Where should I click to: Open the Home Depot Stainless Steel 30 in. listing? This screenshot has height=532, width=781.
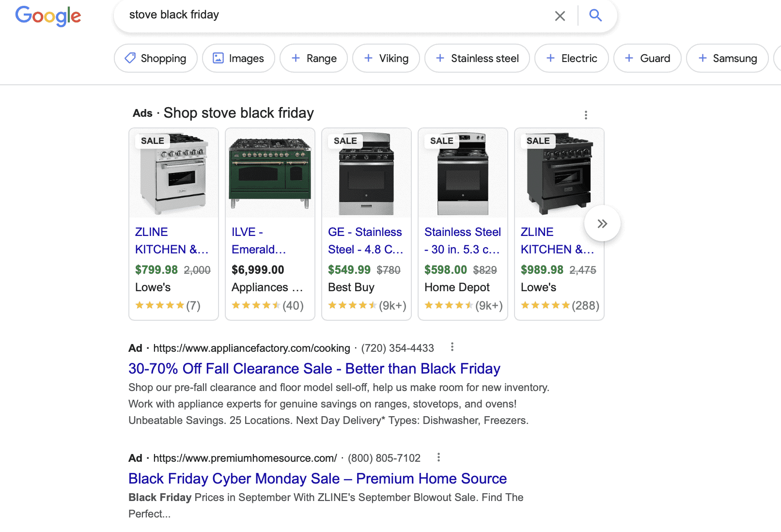tap(463, 240)
